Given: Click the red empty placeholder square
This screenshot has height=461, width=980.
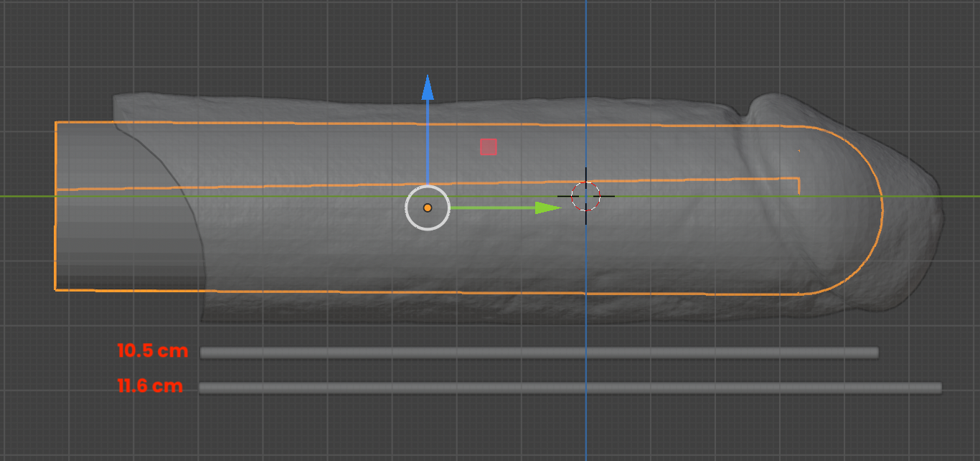Looking at the screenshot, I should 488,146.
